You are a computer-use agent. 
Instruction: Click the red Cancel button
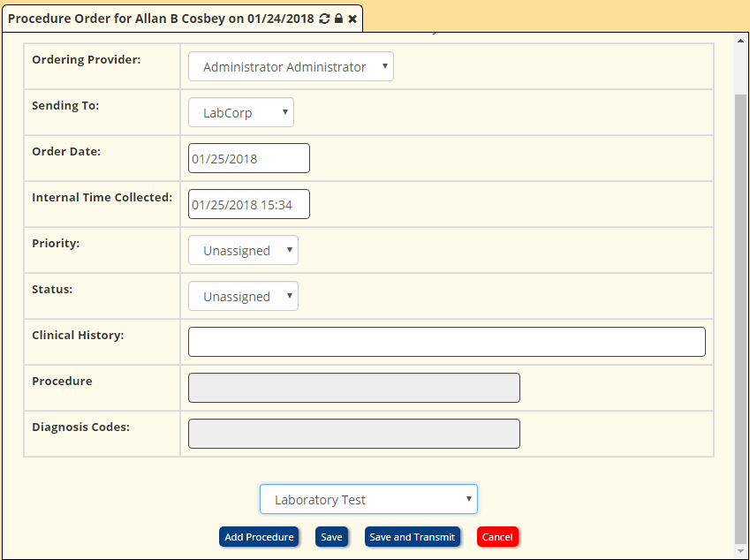(497, 536)
